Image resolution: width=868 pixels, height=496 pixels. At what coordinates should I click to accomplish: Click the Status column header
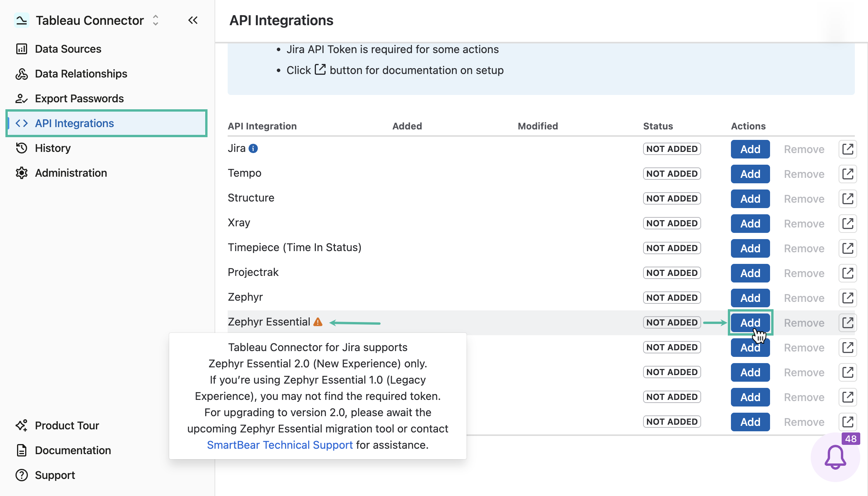tap(658, 126)
